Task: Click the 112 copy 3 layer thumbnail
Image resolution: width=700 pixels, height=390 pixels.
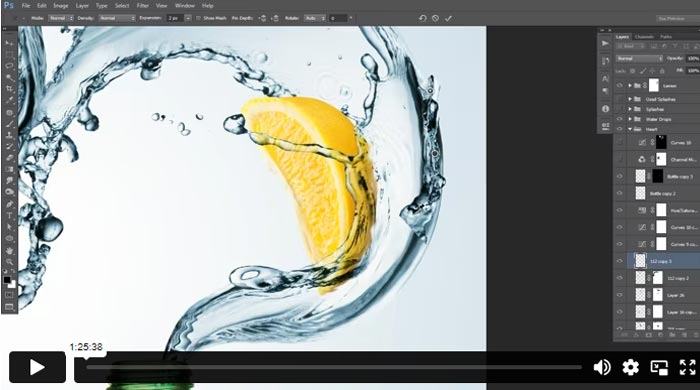Action: tap(640, 261)
